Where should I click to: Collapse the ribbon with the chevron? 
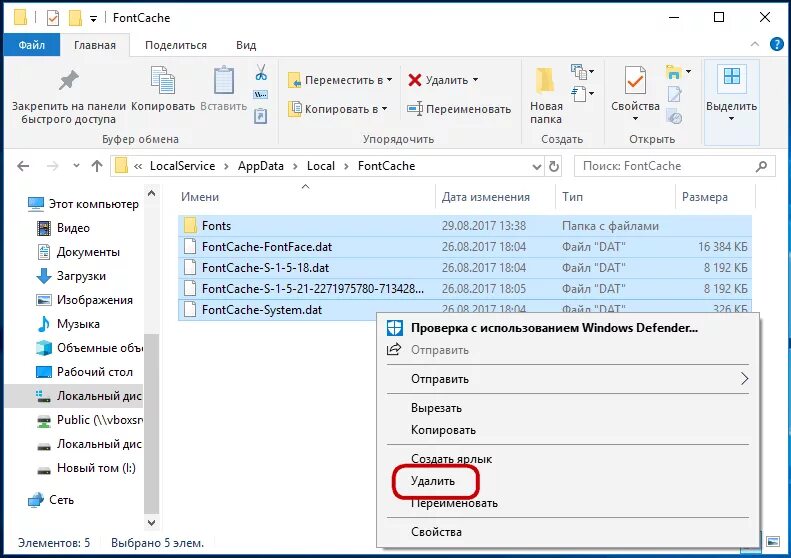coord(755,44)
